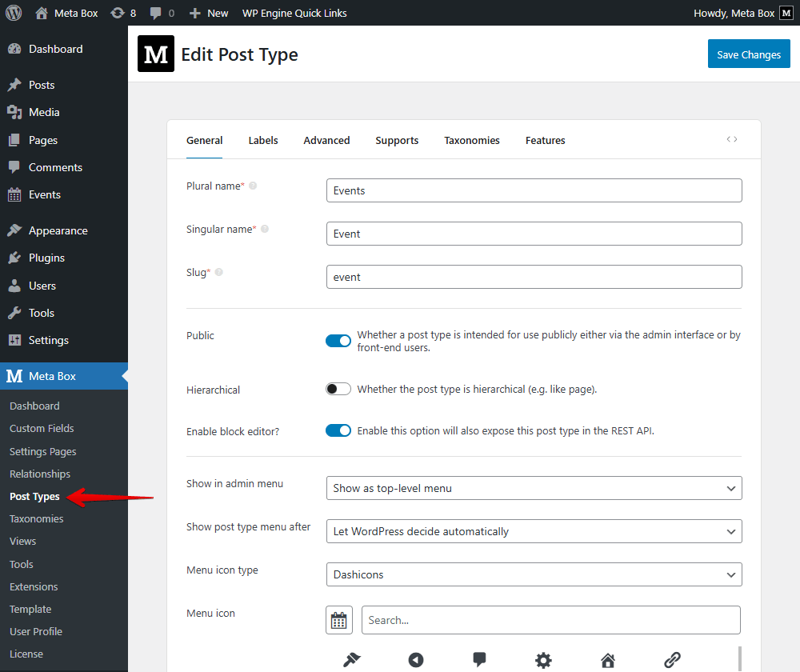Image resolution: width=800 pixels, height=672 pixels.
Task: Open WP Engine Quick Links
Action: (294, 14)
